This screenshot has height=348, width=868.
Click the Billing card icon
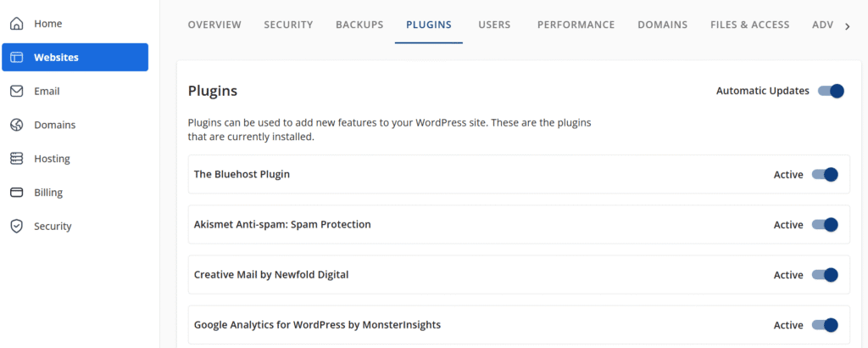pyautogui.click(x=17, y=193)
